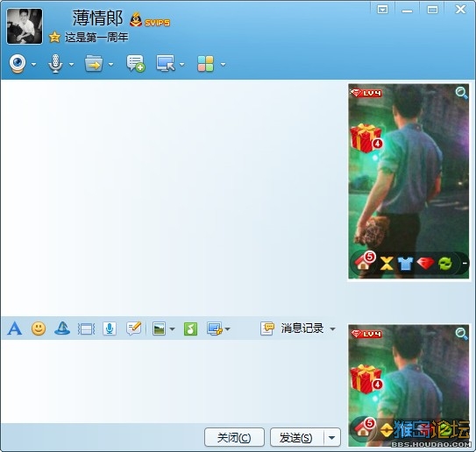Image resolution: width=476 pixels, height=452 pixels.
Task: Open the emoji smiley picker
Action: [39, 328]
